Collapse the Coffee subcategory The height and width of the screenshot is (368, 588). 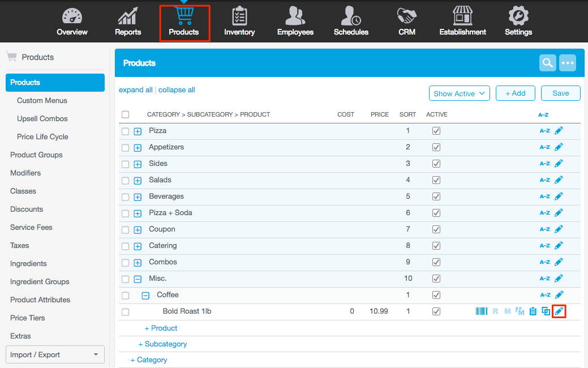(x=145, y=296)
